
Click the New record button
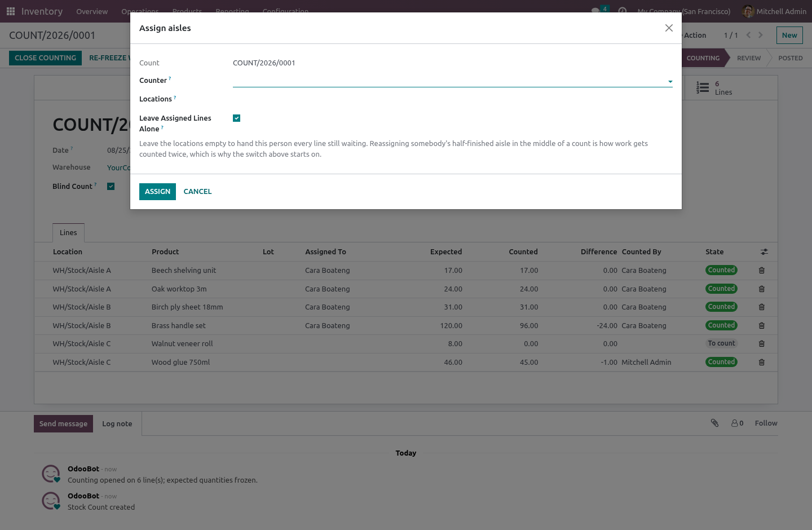coord(789,35)
